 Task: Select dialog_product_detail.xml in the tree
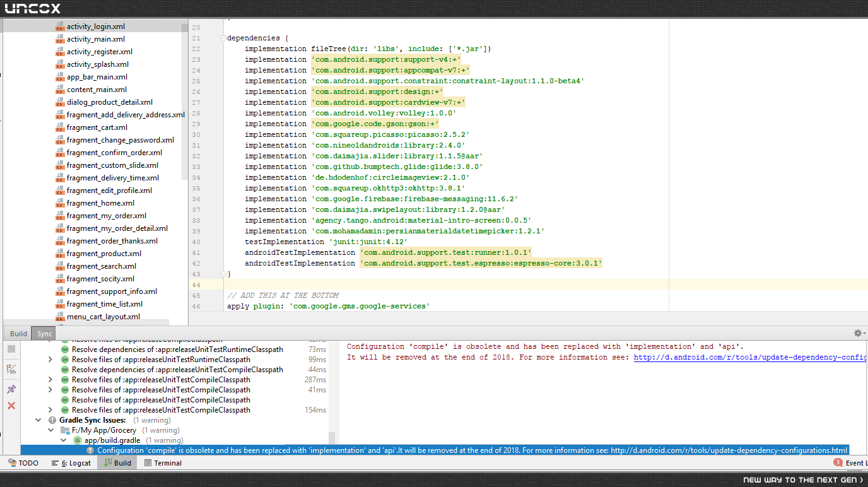(x=110, y=102)
